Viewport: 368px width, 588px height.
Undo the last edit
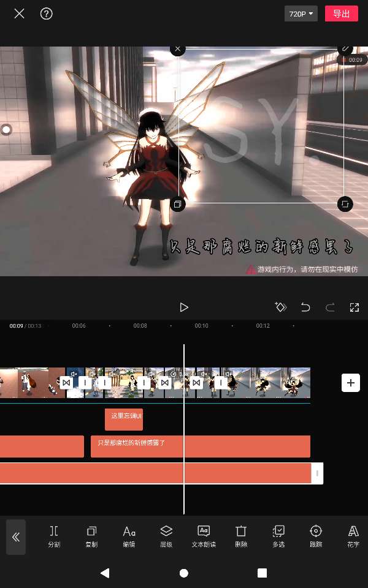click(305, 307)
